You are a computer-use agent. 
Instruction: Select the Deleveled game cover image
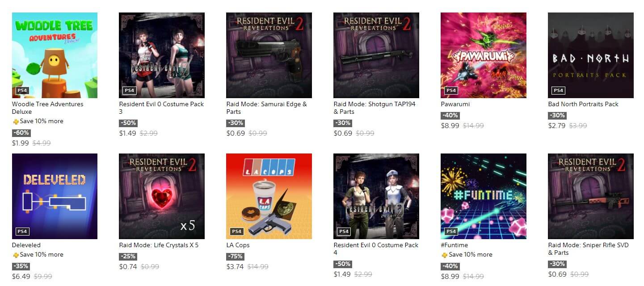pos(55,196)
